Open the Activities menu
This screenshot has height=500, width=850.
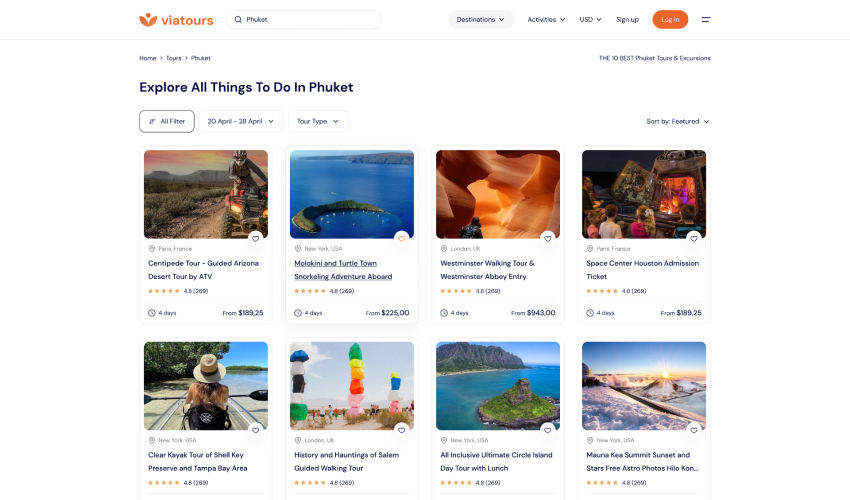coord(546,19)
